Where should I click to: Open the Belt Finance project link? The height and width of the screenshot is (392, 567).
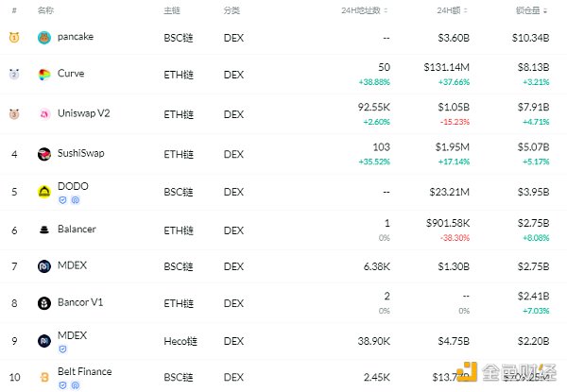click(x=84, y=371)
